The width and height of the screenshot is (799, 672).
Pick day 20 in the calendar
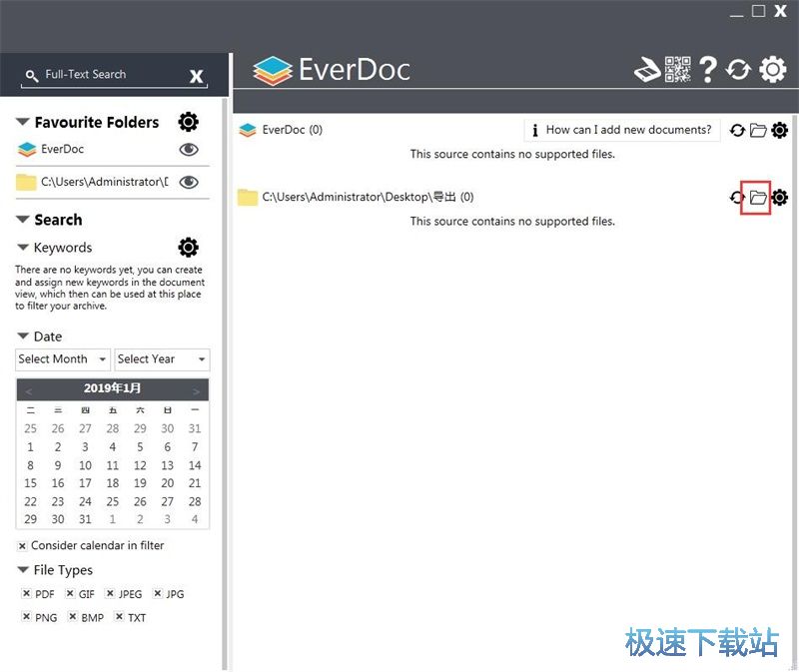pos(167,483)
